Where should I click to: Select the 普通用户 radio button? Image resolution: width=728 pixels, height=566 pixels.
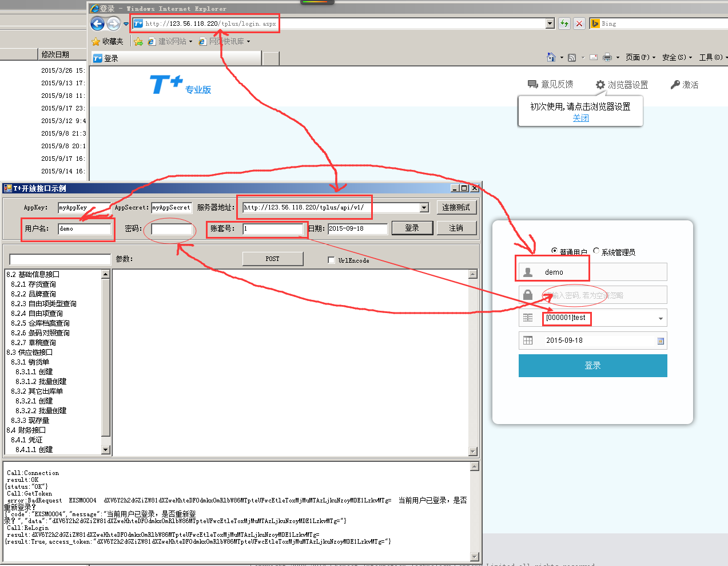point(554,251)
